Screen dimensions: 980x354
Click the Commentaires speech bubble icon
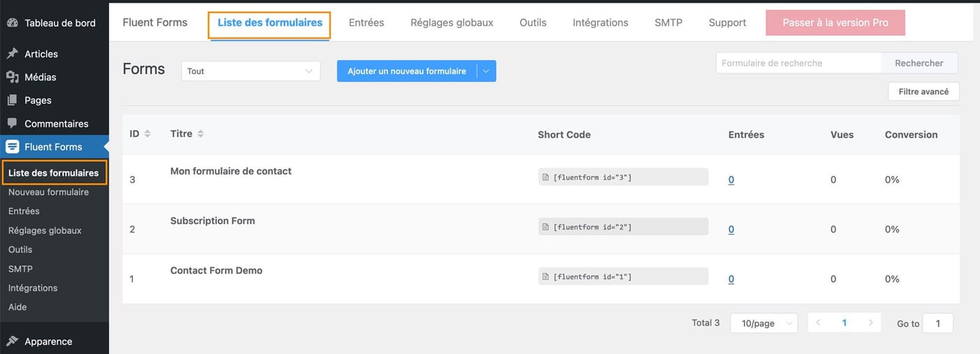pyautogui.click(x=13, y=123)
